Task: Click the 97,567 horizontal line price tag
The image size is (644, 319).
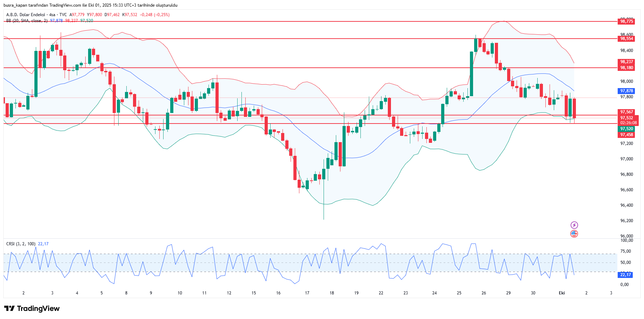Action: pyautogui.click(x=626, y=112)
